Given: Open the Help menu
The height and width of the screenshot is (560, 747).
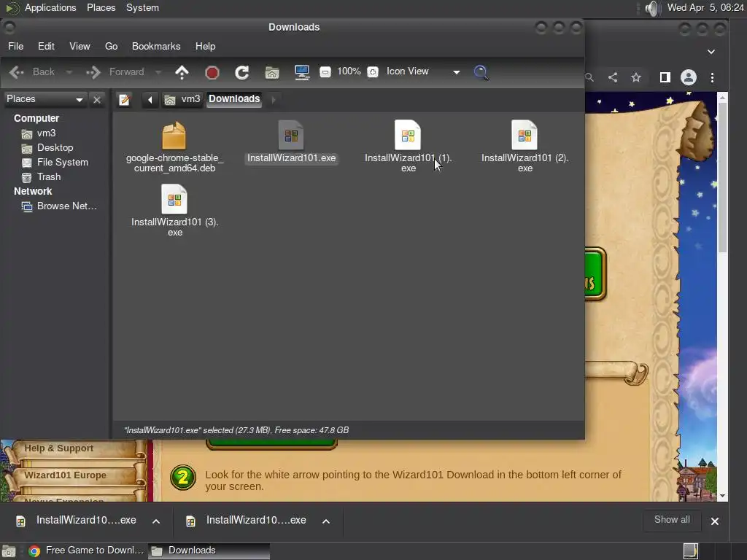Looking at the screenshot, I should [x=205, y=46].
